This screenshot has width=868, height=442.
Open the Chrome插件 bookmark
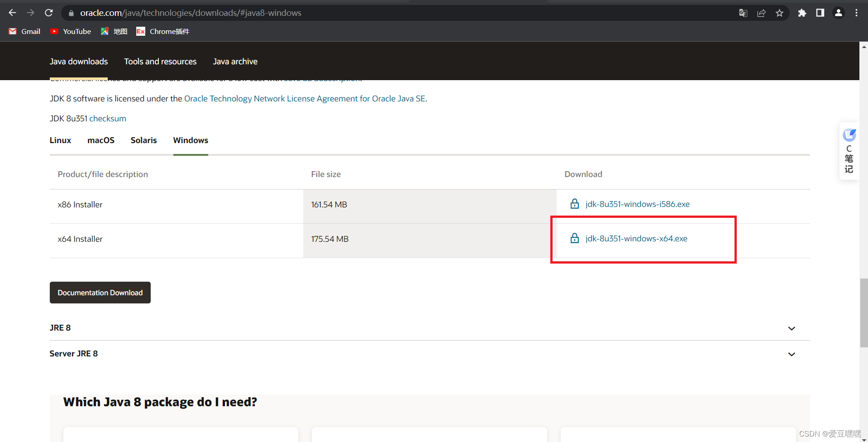pos(163,31)
